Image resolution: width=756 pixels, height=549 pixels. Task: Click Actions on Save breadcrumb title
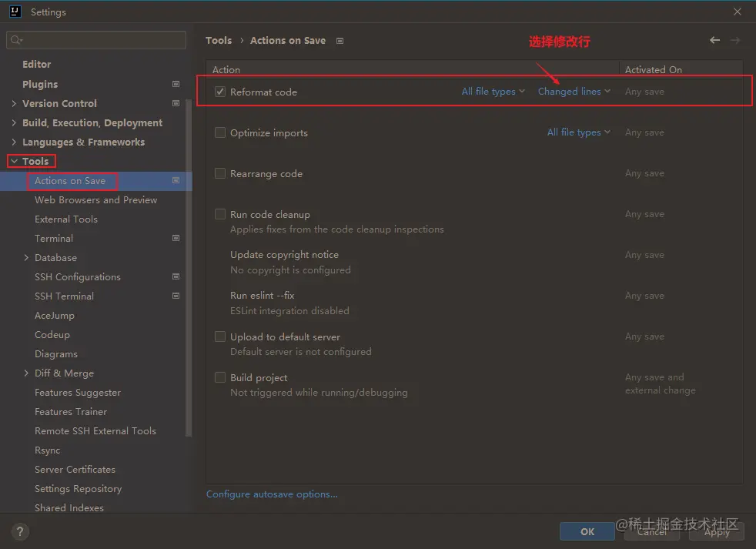[288, 41]
